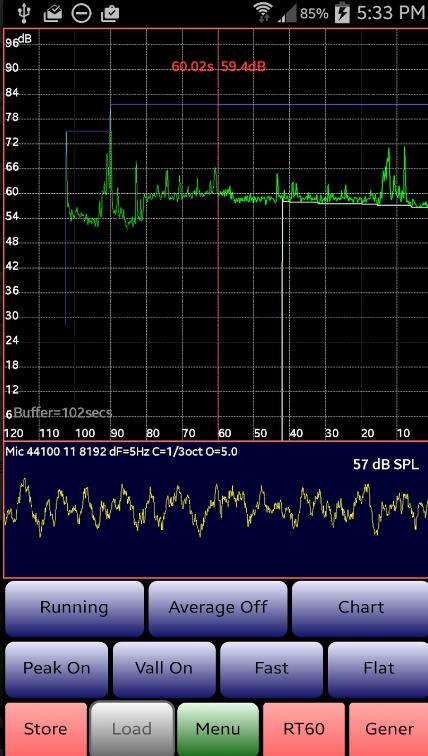Store the current measurement

point(46,729)
